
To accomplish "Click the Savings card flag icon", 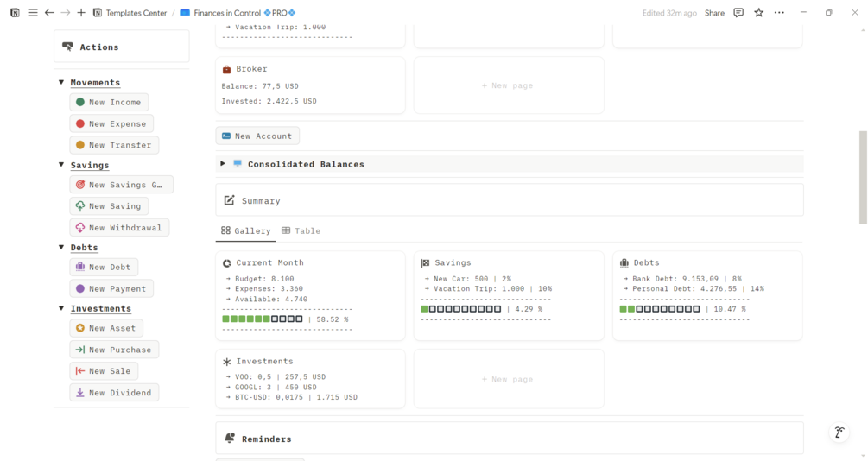I will click(x=425, y=263).
